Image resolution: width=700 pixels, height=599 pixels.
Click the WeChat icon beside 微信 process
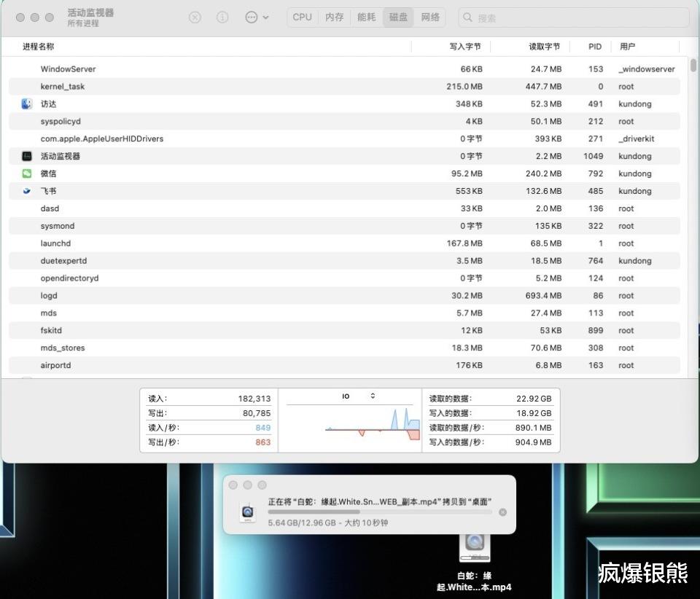click(x=26, y=173)
